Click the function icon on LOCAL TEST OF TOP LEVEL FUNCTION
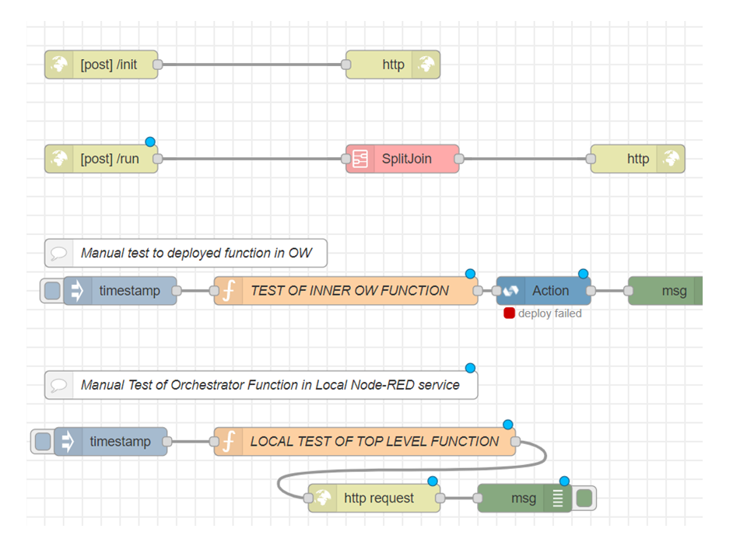This screenshot has width=747, height=560. [x=229, y=442]
